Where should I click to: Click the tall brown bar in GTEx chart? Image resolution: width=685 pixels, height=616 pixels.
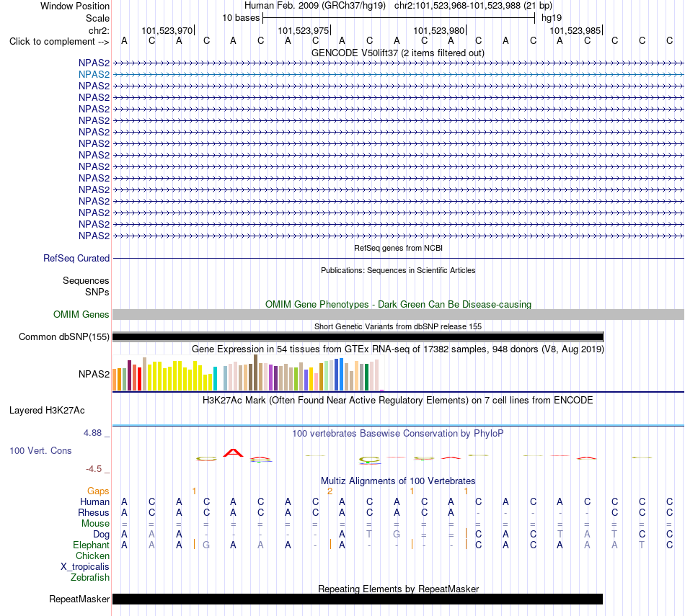[255, 372]
